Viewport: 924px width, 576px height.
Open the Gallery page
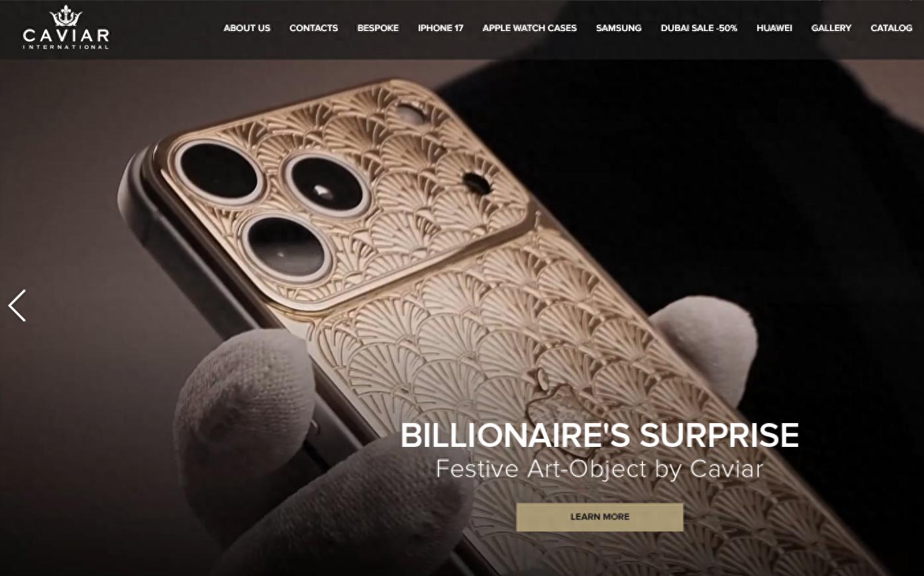[x=831, y=28]
